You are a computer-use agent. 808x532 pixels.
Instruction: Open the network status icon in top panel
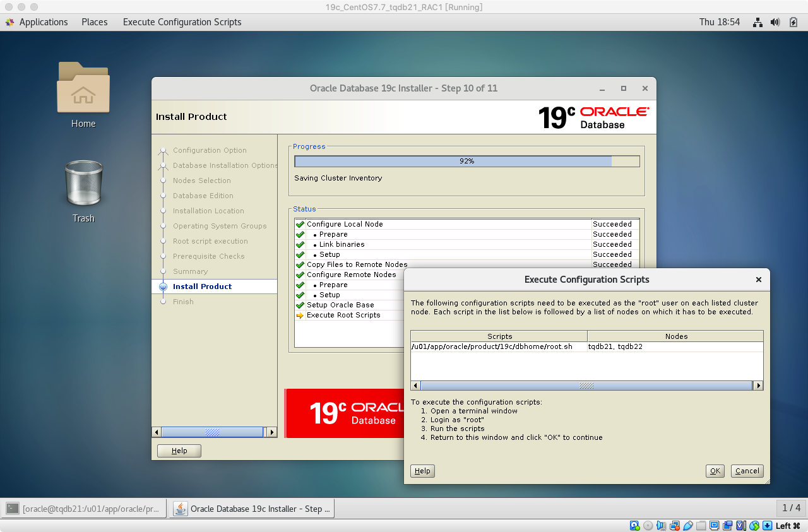click(x=757, y=22)
